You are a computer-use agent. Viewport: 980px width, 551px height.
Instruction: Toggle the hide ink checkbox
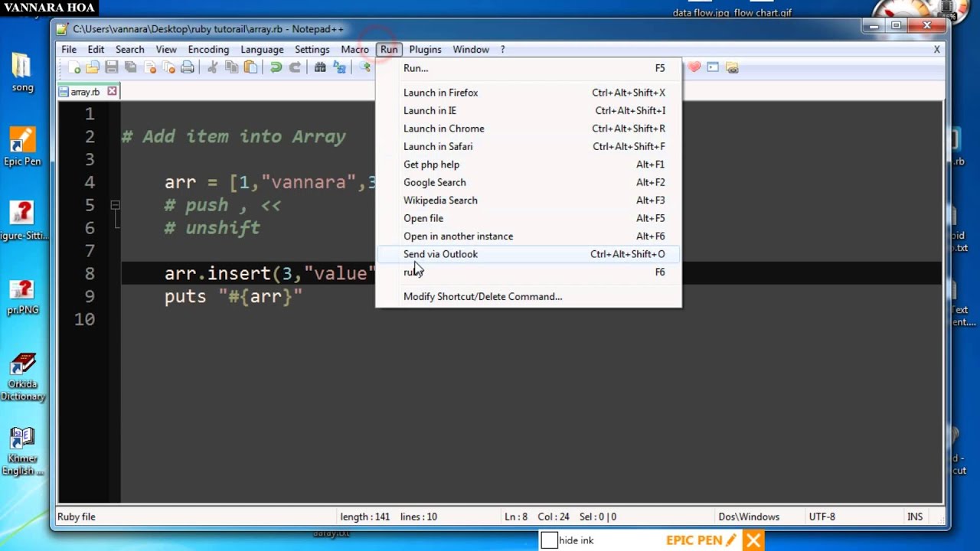549,540
